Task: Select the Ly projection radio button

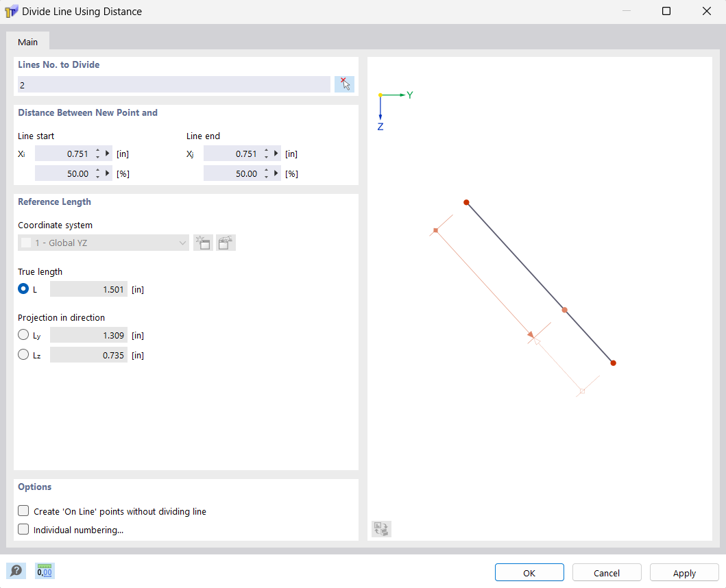Action: point(23,334)
